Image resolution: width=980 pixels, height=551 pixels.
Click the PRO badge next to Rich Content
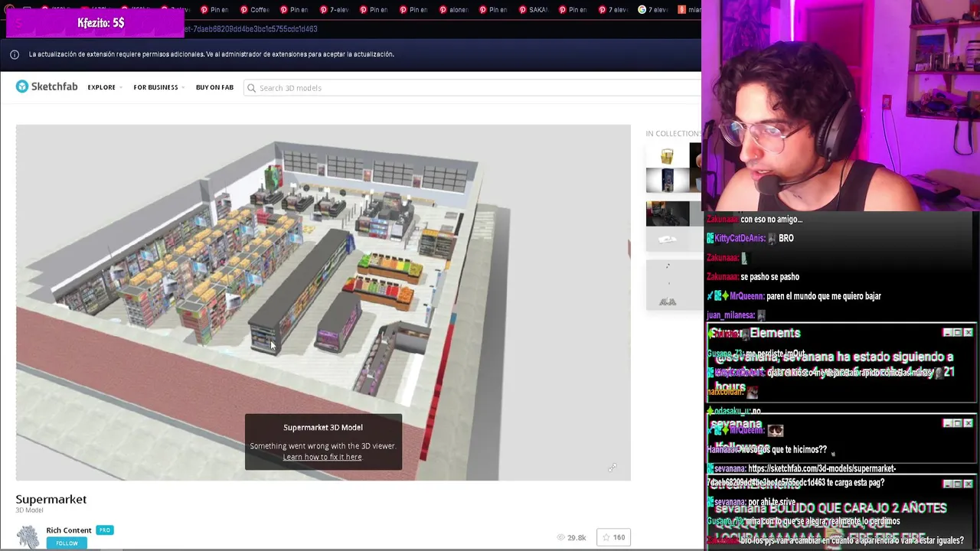[x=105, y=530]
